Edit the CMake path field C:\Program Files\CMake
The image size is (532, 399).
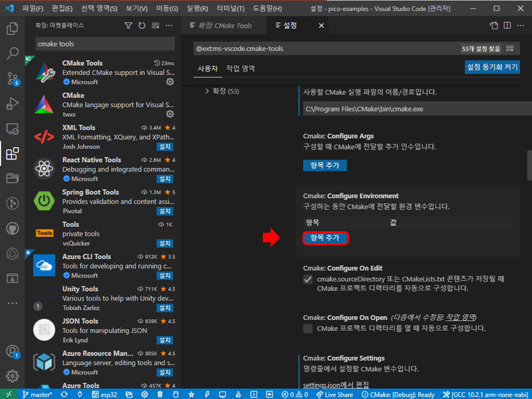(x=417, y=109)
